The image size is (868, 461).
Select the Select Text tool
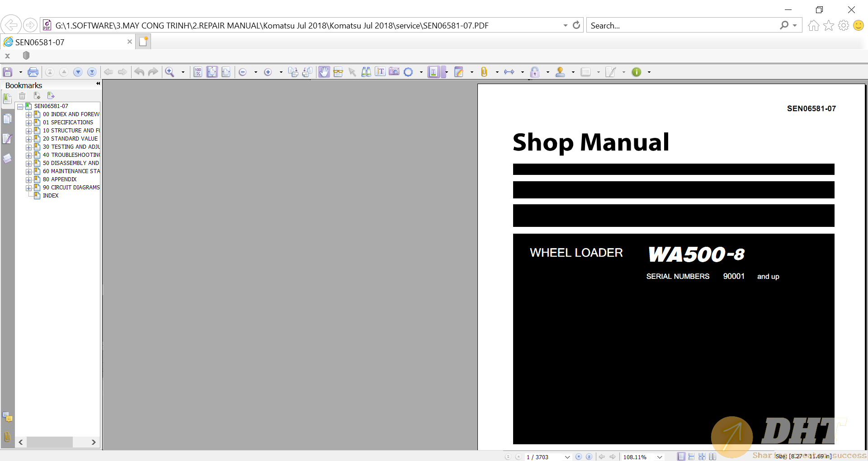pos(380,72)
